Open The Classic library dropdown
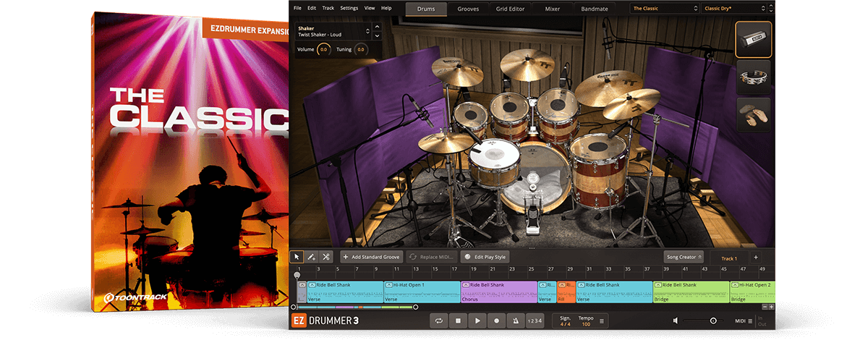The image size is (868, 353). point(663,9)
